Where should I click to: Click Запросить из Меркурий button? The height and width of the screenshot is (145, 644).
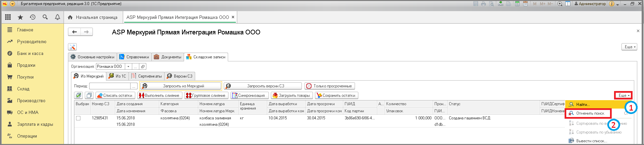pyautogui.click(x=181, y=86)
